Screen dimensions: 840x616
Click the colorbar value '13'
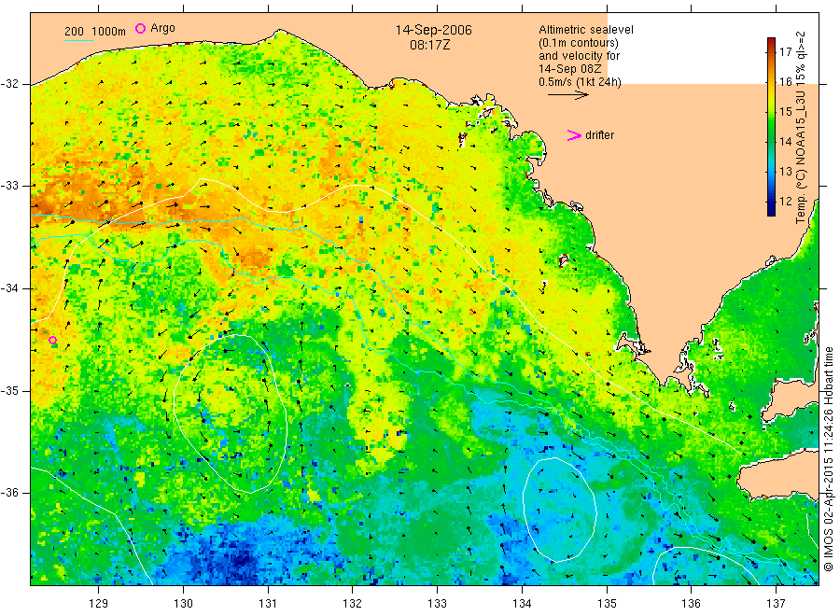point(785,172)
